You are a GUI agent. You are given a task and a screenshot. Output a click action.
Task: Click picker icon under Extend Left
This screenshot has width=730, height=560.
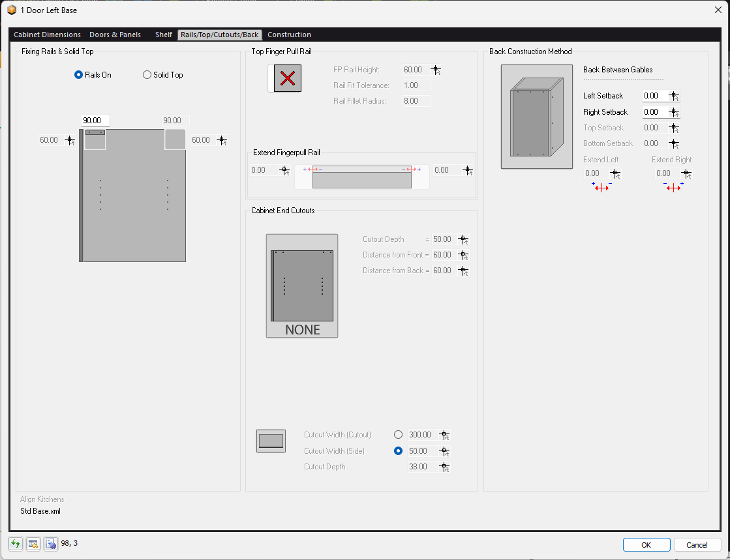click(615, 174)
